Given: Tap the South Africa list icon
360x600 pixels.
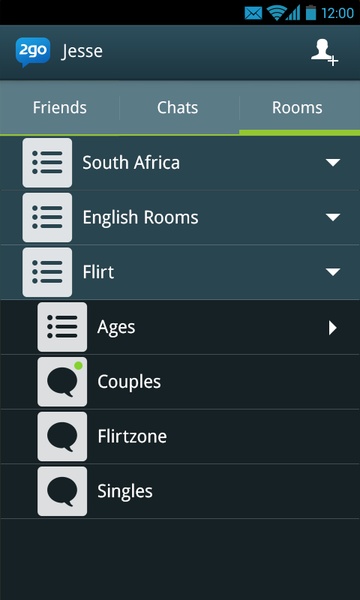Looking at the screenshot, I should (x=47, y=163).
